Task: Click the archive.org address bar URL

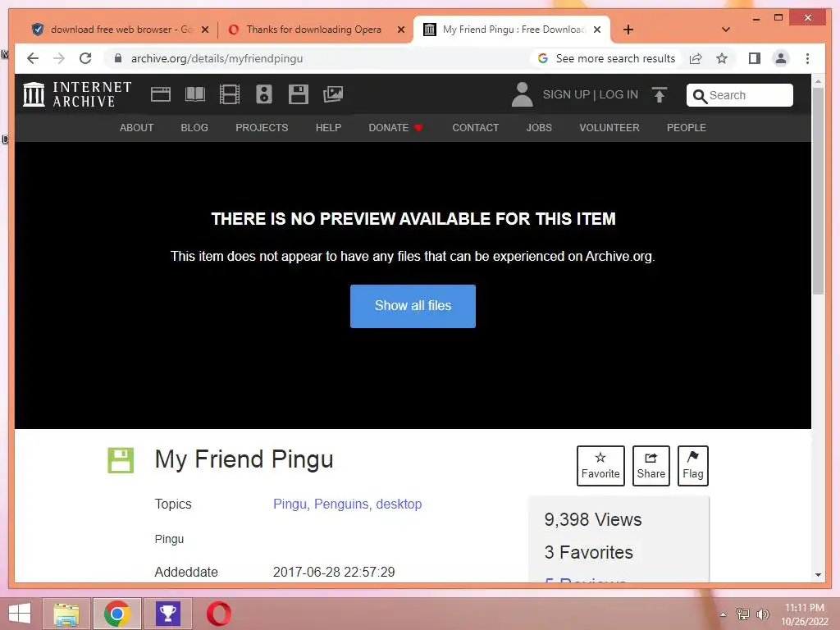Action: tap(217, 58)
